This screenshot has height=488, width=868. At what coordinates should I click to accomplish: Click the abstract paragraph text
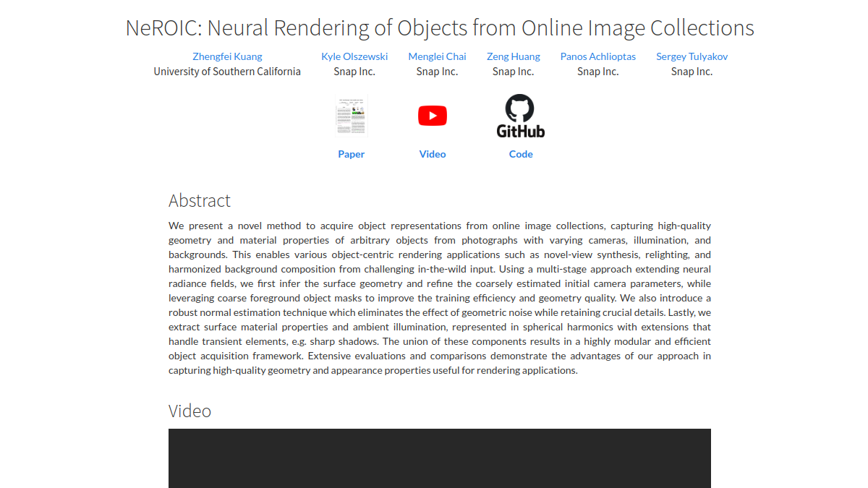(440, 298)
